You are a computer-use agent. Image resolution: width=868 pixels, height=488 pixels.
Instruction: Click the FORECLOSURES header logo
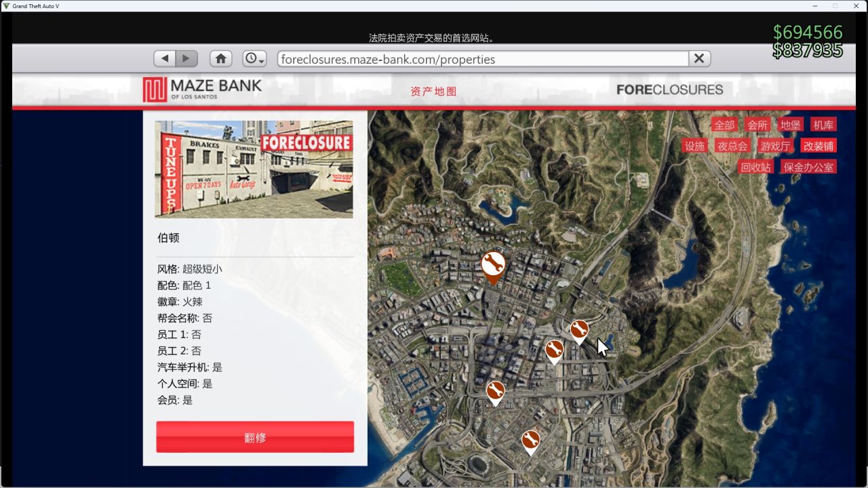point(670,89)
